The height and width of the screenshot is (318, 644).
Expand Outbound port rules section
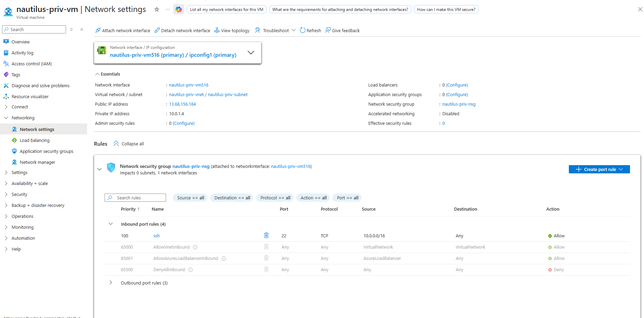(111, 283)
